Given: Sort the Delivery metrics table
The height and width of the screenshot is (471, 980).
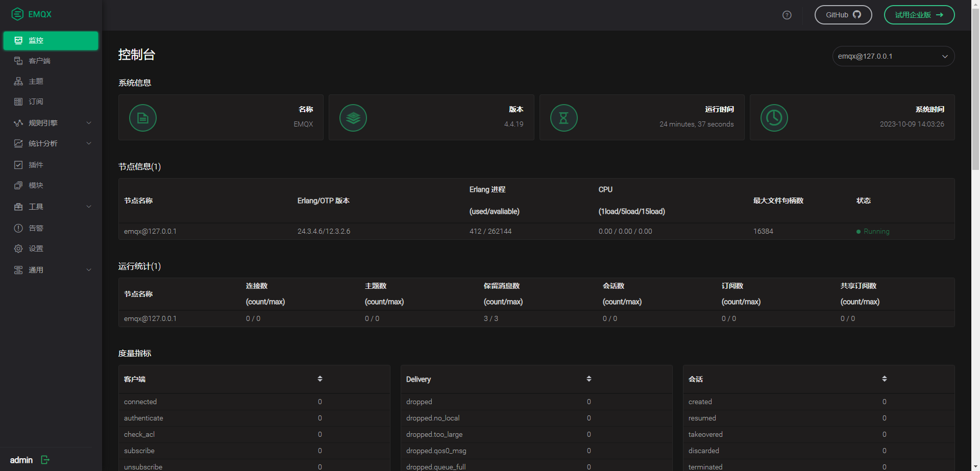Looking at the screenshot, I should [589, 379].
